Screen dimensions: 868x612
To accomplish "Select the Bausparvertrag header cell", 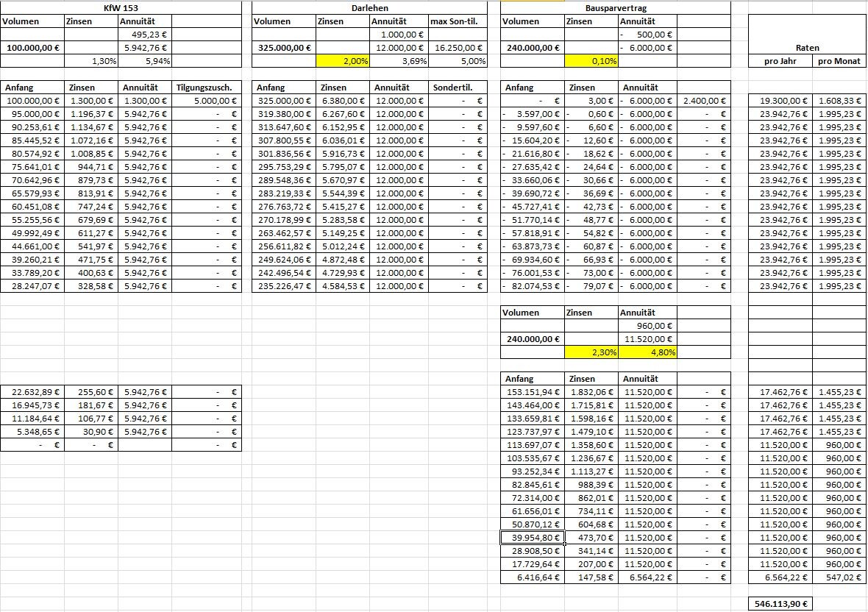I will point(616,8).
